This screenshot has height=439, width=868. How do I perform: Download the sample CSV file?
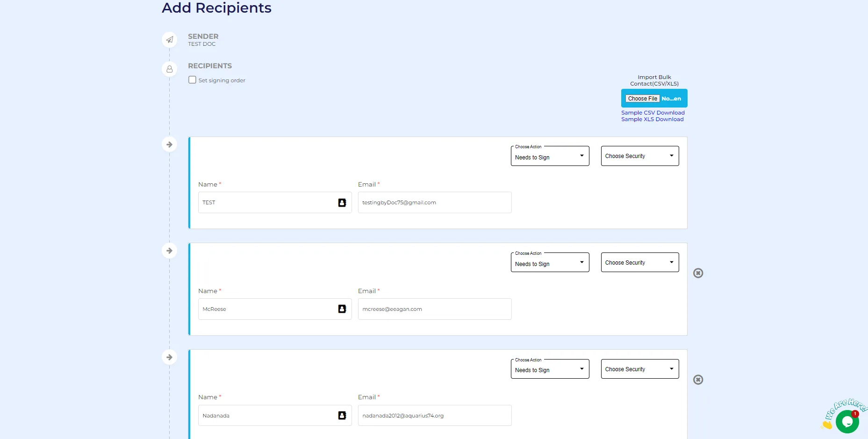[x=653, y=113]
